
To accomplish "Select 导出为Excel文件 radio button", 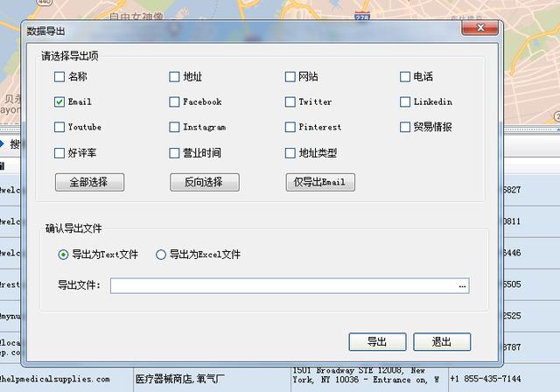I will pyautogui.click(x=161, y=255).
